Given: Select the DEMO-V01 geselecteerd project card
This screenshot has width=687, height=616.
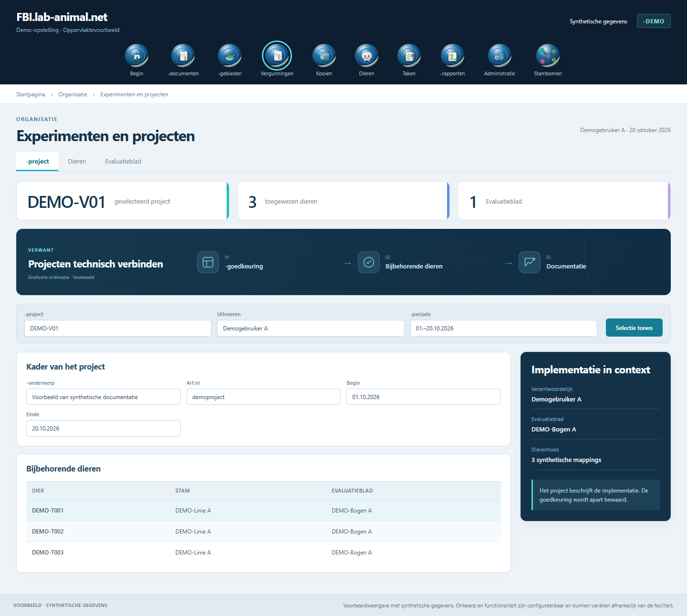Looking at the screenshot, I should [123, 201].
